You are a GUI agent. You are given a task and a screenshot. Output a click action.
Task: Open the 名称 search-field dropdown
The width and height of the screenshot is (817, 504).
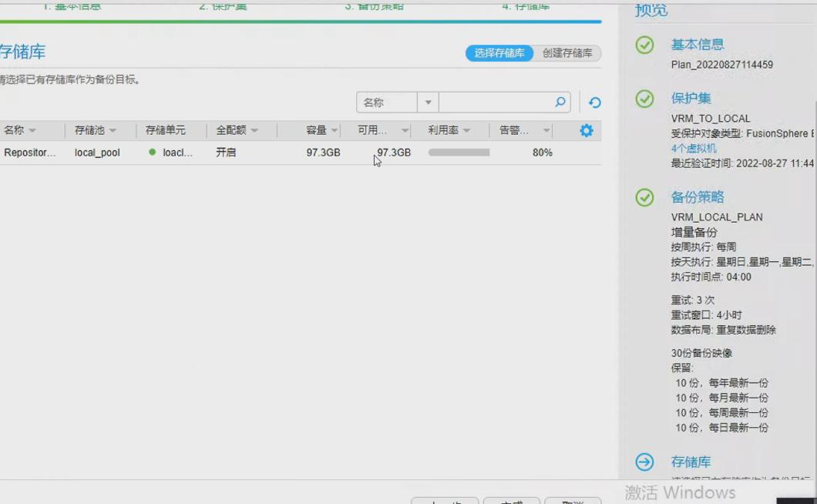click(428, 102)
